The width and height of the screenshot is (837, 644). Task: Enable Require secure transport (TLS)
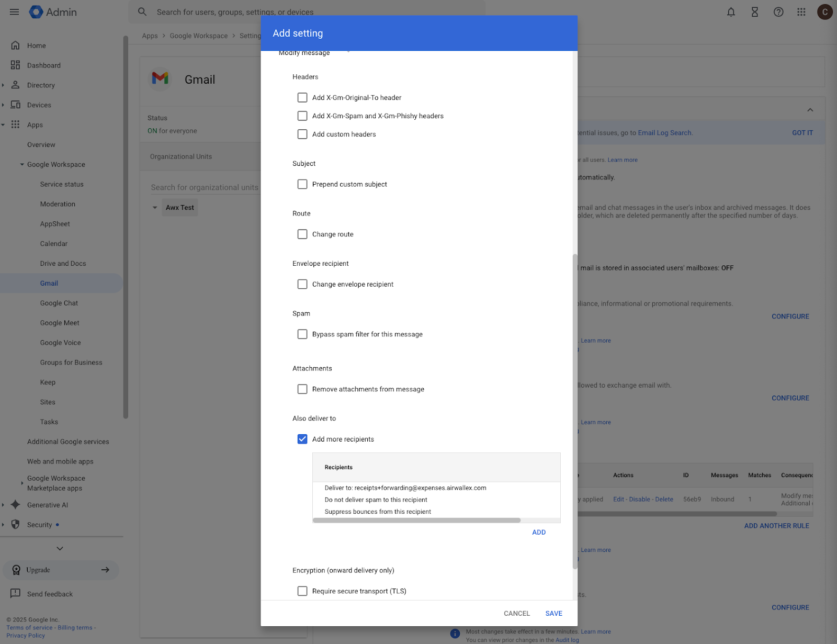(302, 591)
